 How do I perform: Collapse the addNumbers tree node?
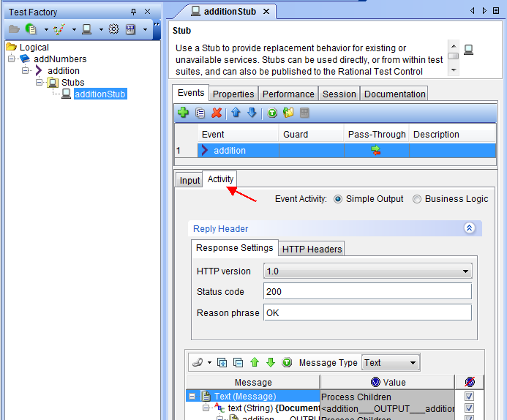[12, 59]
